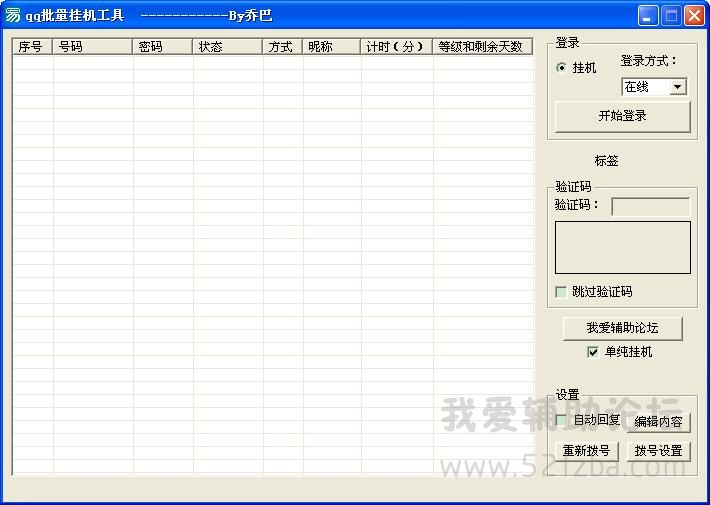Click the 号码 column header
The width and height of the screenshot is (710, 505).
(x=93, y=47)
